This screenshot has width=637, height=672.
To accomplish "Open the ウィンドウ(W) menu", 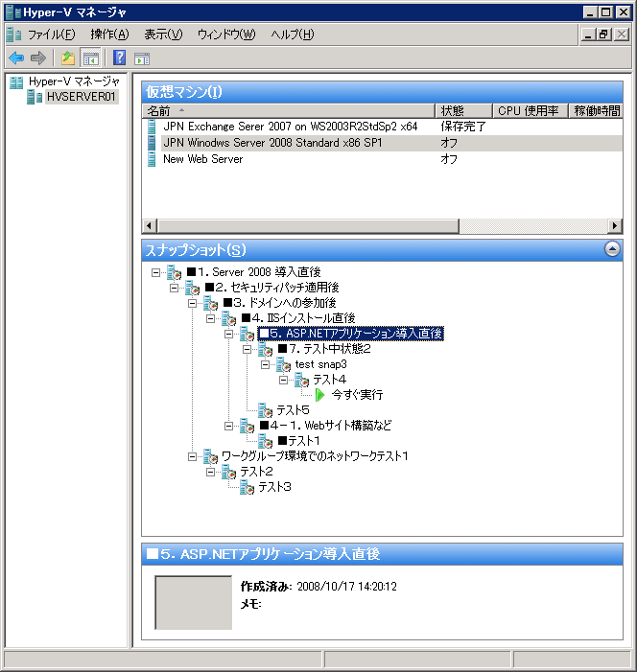I will tap(226, 35).
